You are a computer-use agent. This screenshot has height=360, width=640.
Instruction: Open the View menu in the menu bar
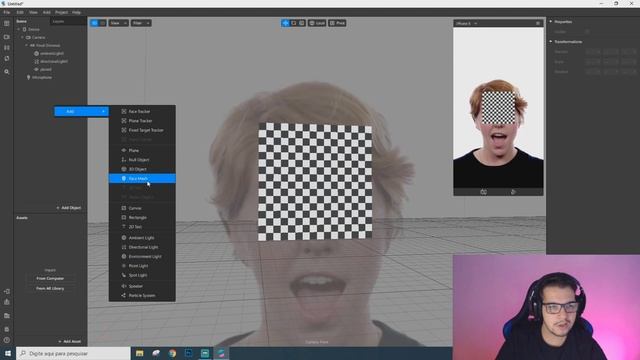(33, 12)
